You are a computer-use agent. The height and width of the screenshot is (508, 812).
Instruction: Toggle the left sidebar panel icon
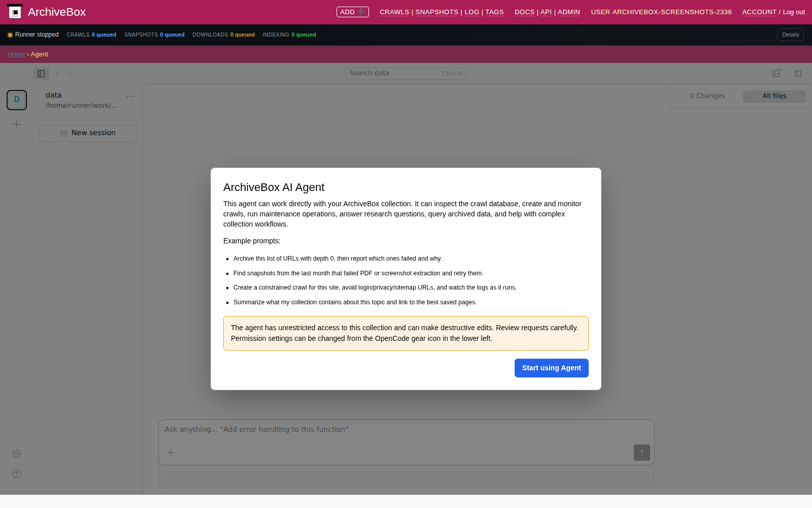click(41, 74)
